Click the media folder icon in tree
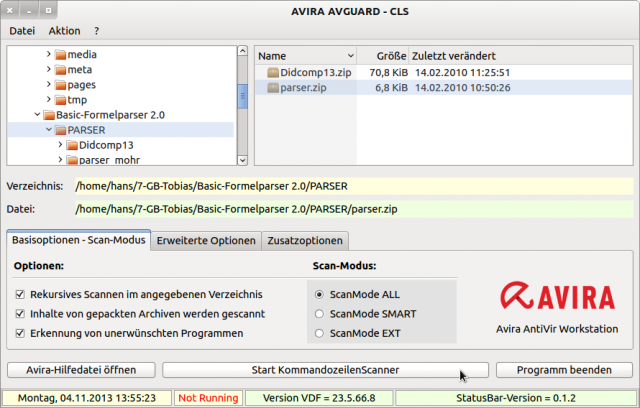 (x=60, y=54)
